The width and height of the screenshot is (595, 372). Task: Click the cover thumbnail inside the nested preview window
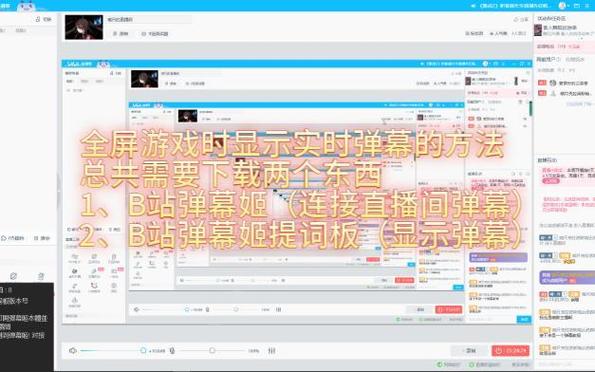tap(144, 78)
